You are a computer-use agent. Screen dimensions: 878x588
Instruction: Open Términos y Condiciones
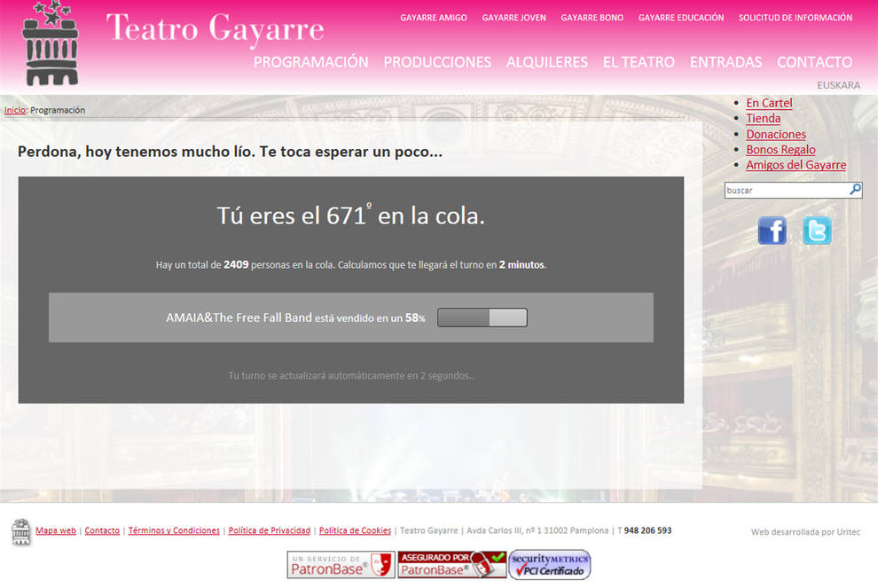click(174, 530)
